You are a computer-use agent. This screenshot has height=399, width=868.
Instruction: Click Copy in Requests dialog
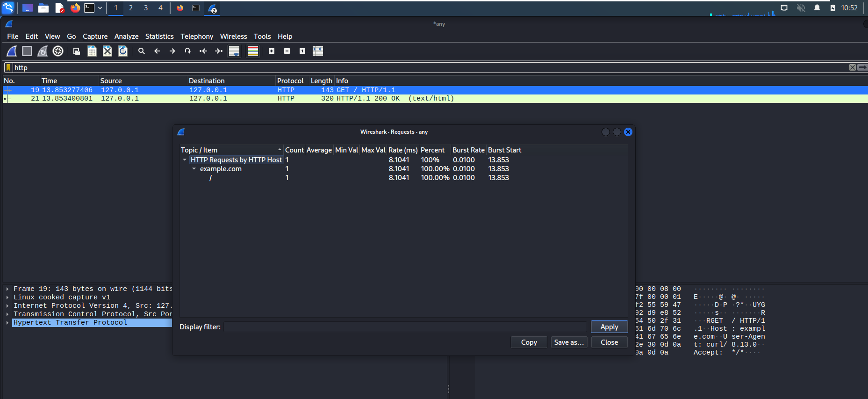529,342
